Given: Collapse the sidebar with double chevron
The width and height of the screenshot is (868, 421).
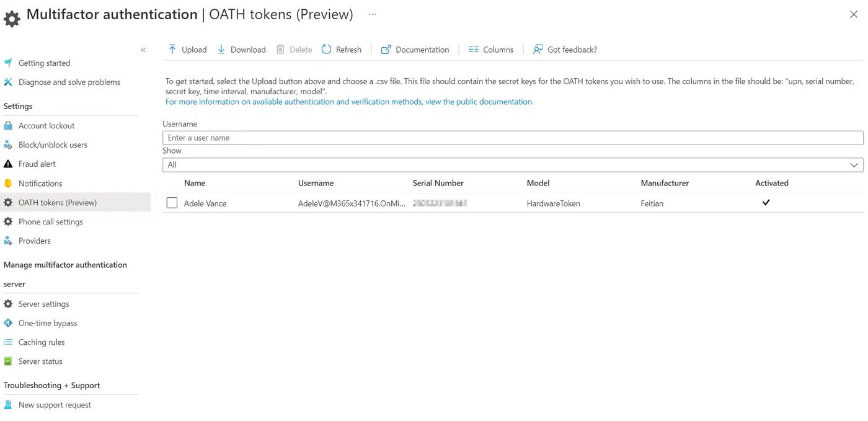Looking at the screenshot, I should tap(143, 50).
